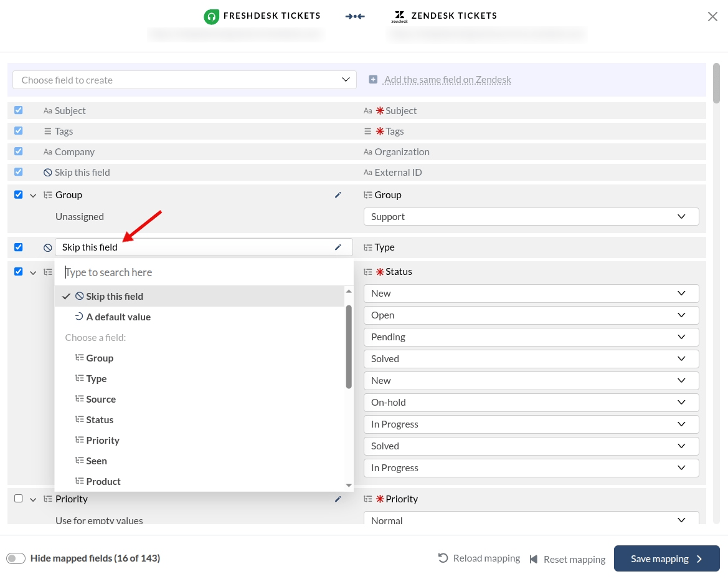Click the main page vertical scrollbar
The width and height of the screenshot is (728, 579).
tap(716, 83)
